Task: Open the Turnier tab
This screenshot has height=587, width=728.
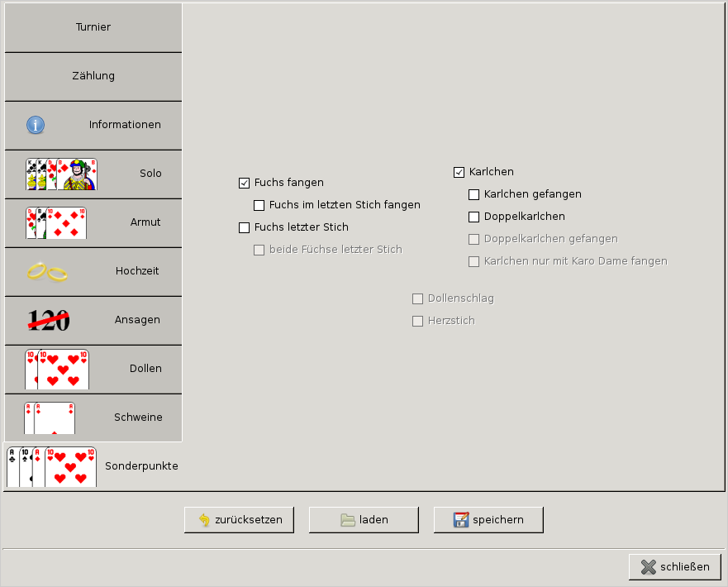Action: click(x=93, y=27)
